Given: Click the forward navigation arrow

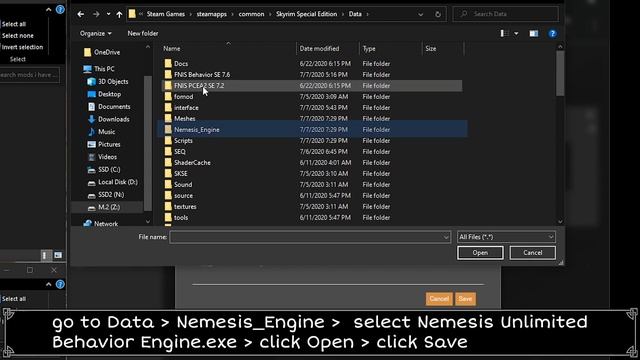Looking at the screenshot, I should (x=96, y=14).
